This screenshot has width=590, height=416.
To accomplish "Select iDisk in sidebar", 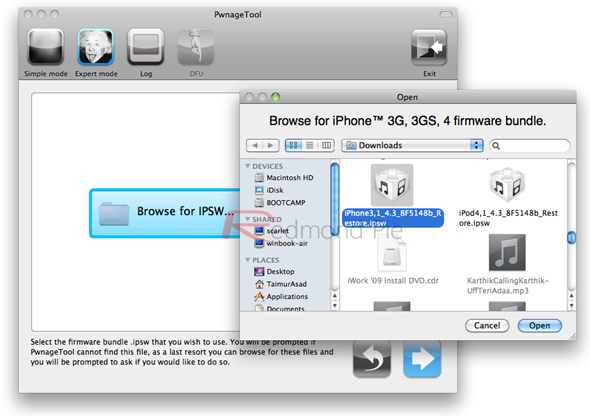I will (269, 190).
